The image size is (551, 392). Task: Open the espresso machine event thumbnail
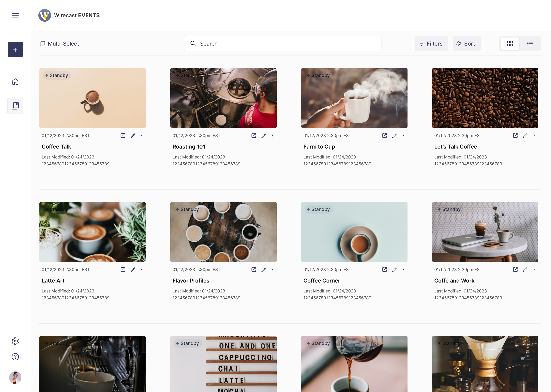click(92, 364)
